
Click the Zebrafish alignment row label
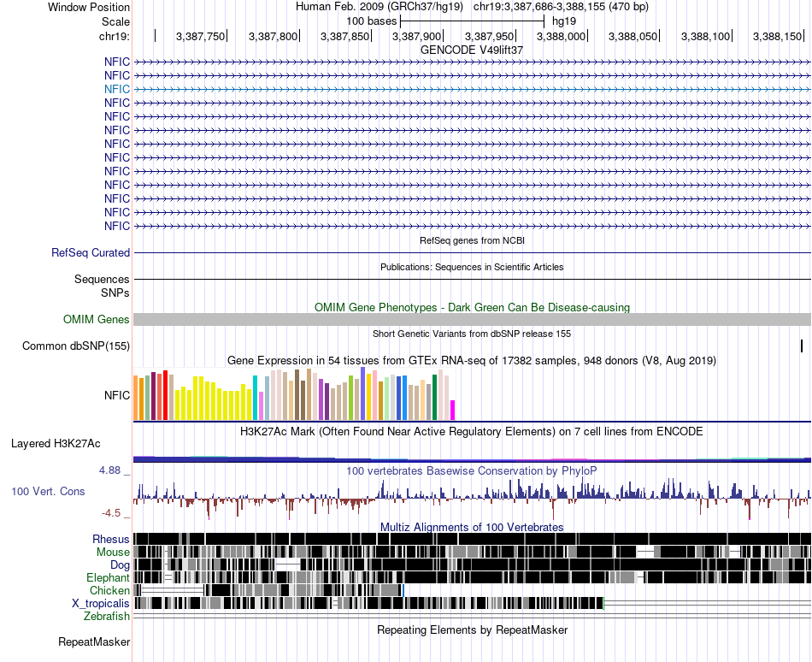107,616
